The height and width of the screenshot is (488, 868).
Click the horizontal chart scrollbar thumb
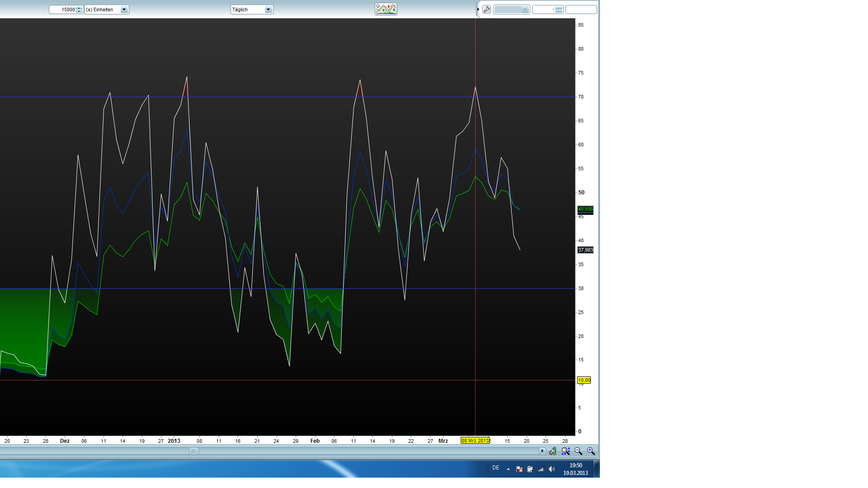coord(193,451)
